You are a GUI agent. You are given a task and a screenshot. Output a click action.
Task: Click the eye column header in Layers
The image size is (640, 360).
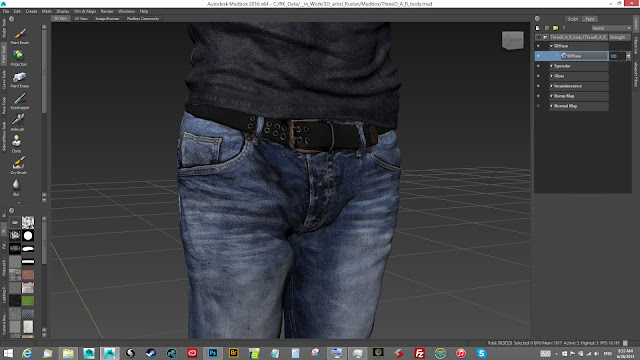pyautogui.click(x=538, y=37)
